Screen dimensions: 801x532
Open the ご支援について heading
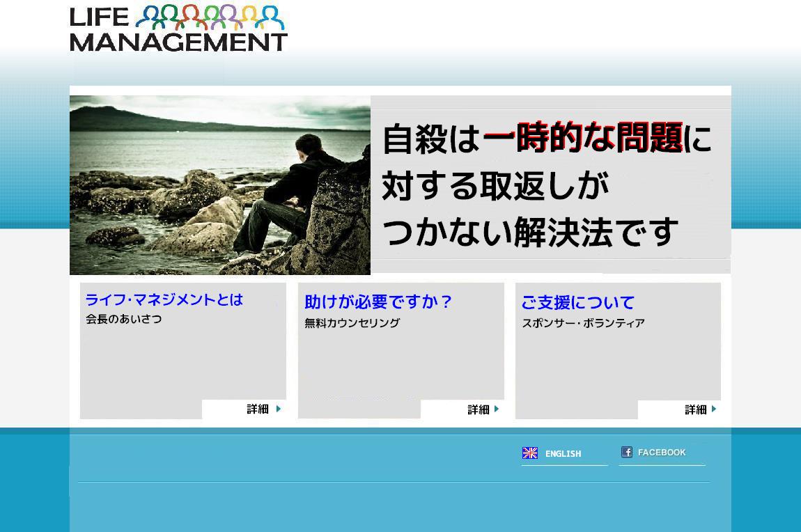577,303
